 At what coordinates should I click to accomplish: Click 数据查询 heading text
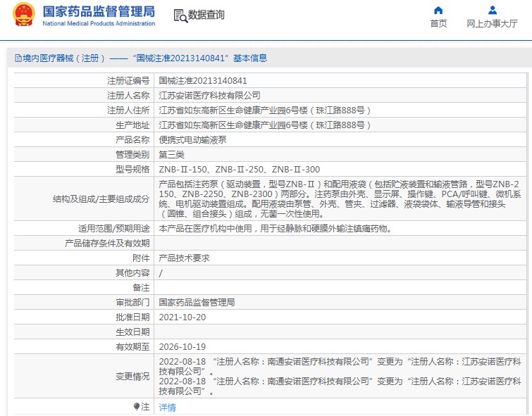point(206,15)
